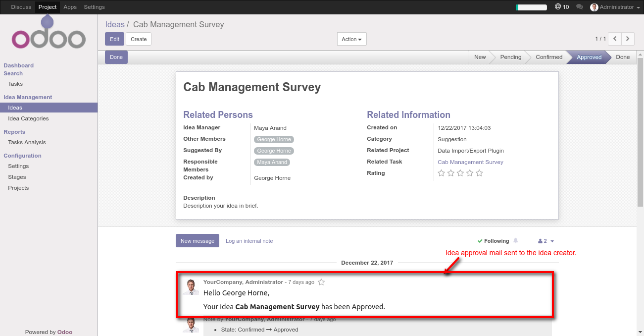Open the followers count dropdown
The image size is (644, 336).
[546, 241]
